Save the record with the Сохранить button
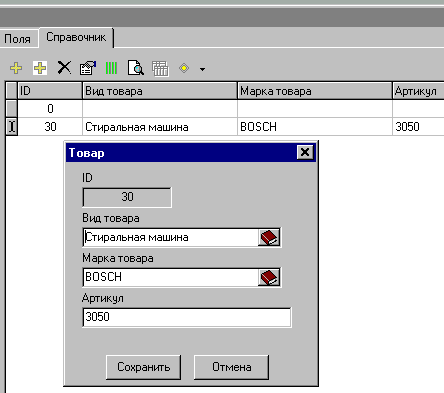 coord(144,367)
